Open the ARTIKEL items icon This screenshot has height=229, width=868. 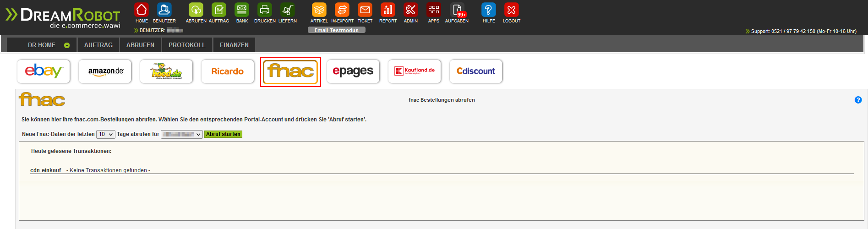(x=319, y=10)
